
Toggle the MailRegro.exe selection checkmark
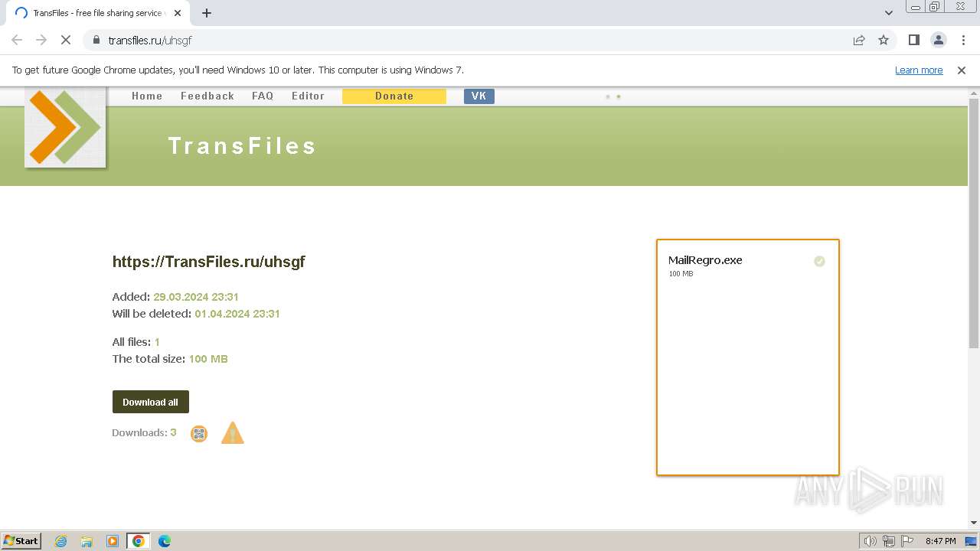(x=819, y=262)
